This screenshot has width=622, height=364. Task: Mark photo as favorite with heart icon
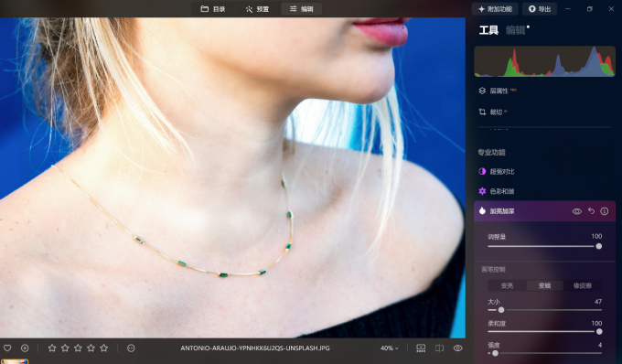(7, 348)
